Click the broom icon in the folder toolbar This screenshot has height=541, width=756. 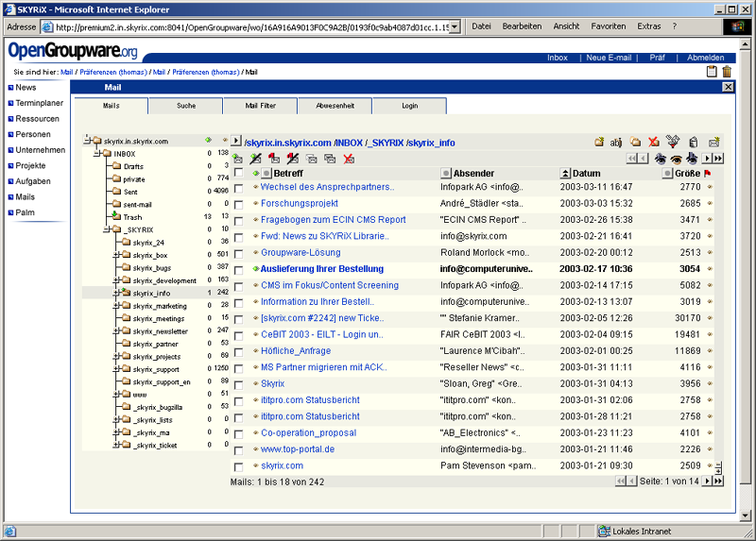tap(673, 142)
